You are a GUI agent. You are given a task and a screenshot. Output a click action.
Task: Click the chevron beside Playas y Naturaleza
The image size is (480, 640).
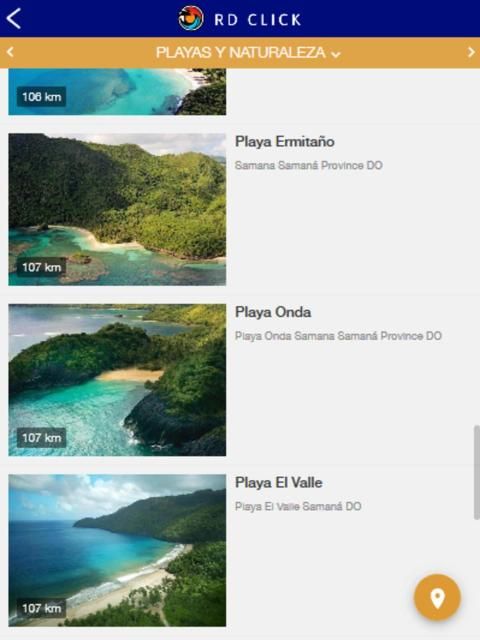click(x=336, y=54)
